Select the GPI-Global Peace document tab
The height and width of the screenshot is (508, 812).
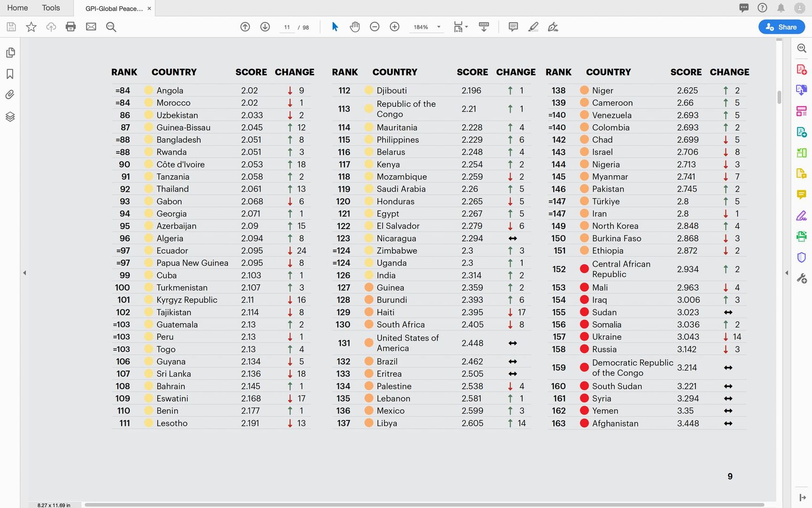click(114, 8)
